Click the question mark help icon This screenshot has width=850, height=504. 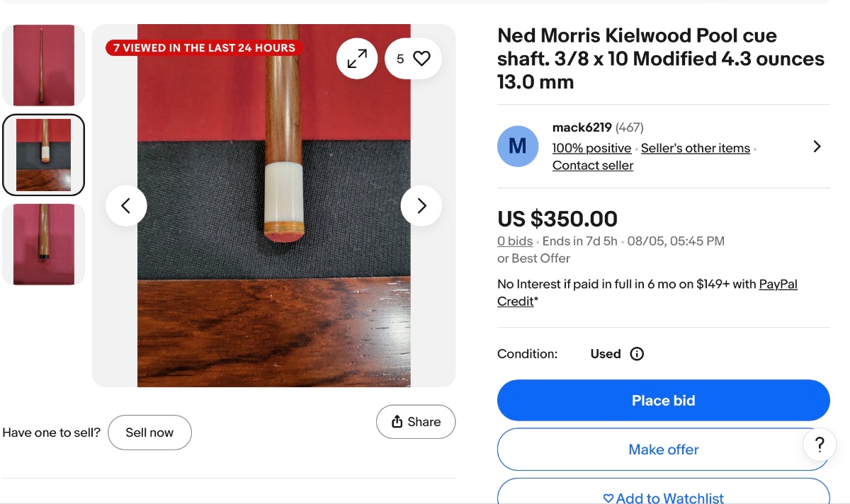point(820,445)
